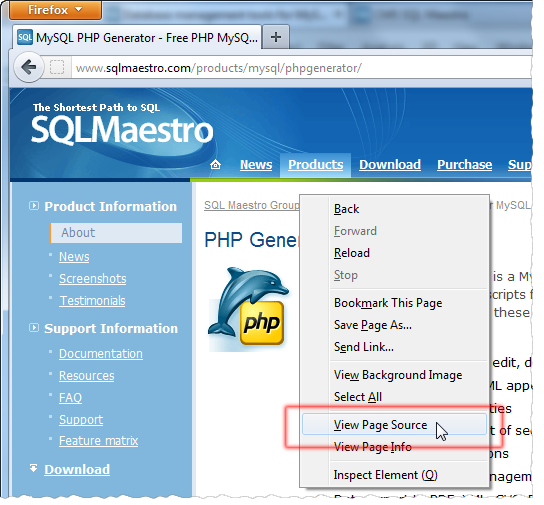Image resolution: width=544 pixels, height=505 pixels.
Task: Select Bookmark This Page in context menu
Action: click(x=394, y=303)
